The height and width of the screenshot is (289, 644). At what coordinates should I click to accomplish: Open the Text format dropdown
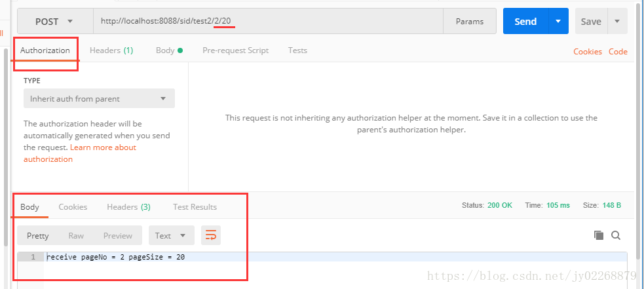point(172,235)
